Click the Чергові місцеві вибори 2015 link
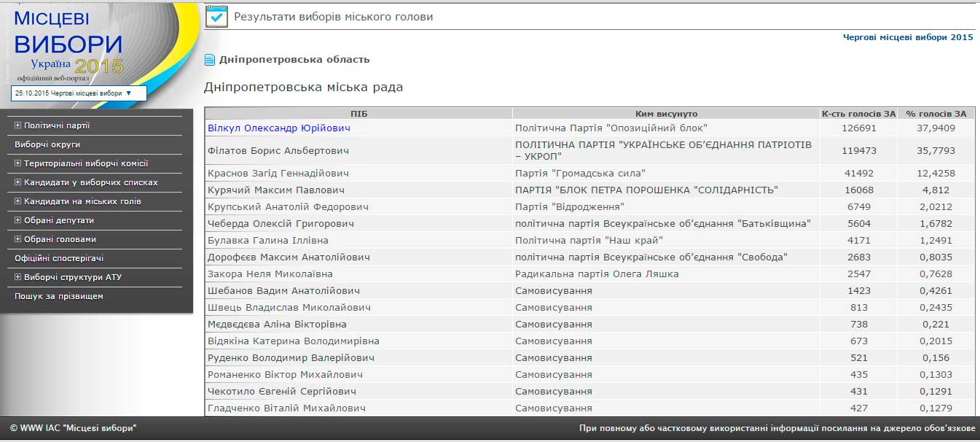The height and width of the screenshot is (442, 980). (907, 37)
